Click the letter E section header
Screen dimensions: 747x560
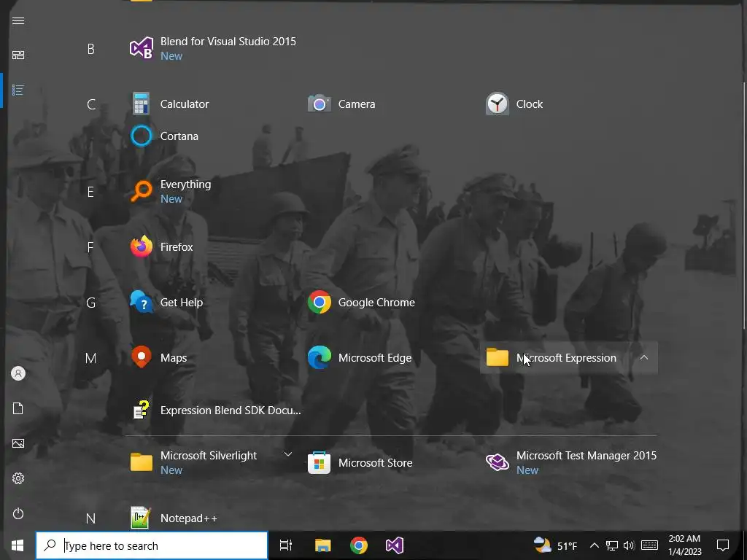click(90, 192)
